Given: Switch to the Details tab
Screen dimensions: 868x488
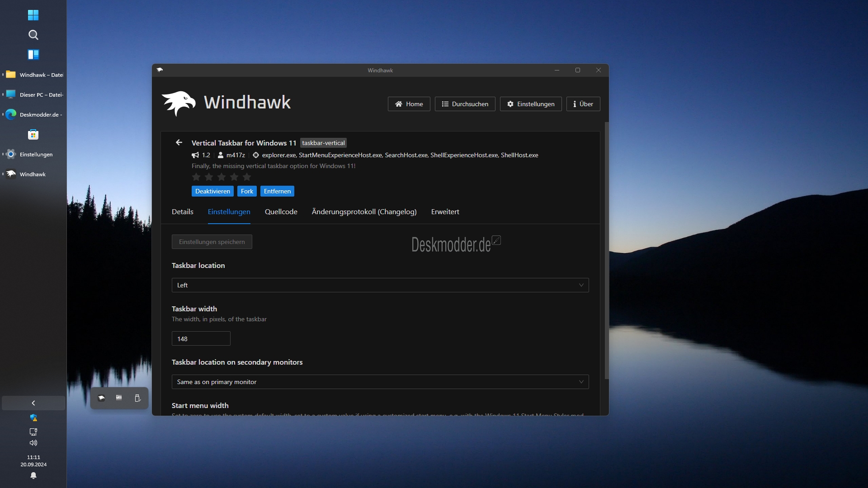Looking at the screenshot, I should [183, 211].
